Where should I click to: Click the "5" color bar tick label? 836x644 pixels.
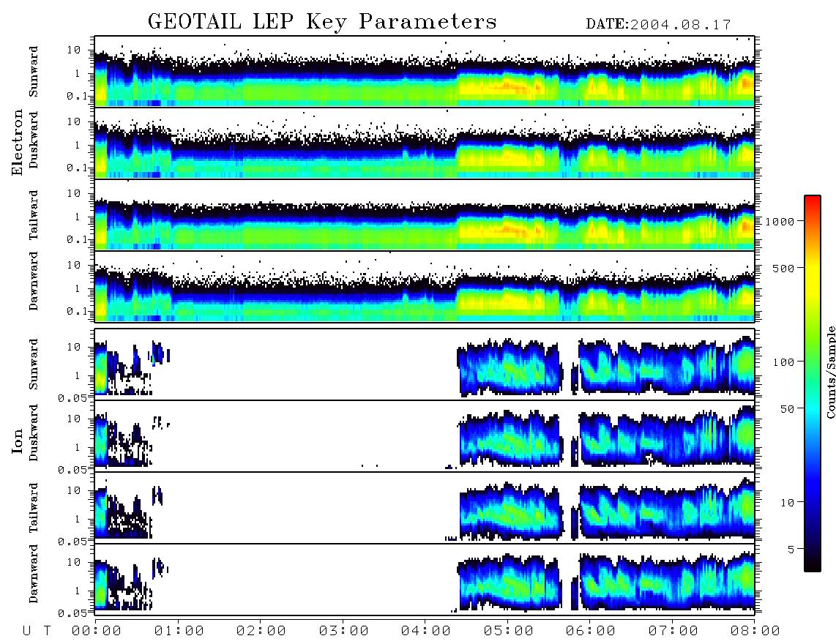791,550
